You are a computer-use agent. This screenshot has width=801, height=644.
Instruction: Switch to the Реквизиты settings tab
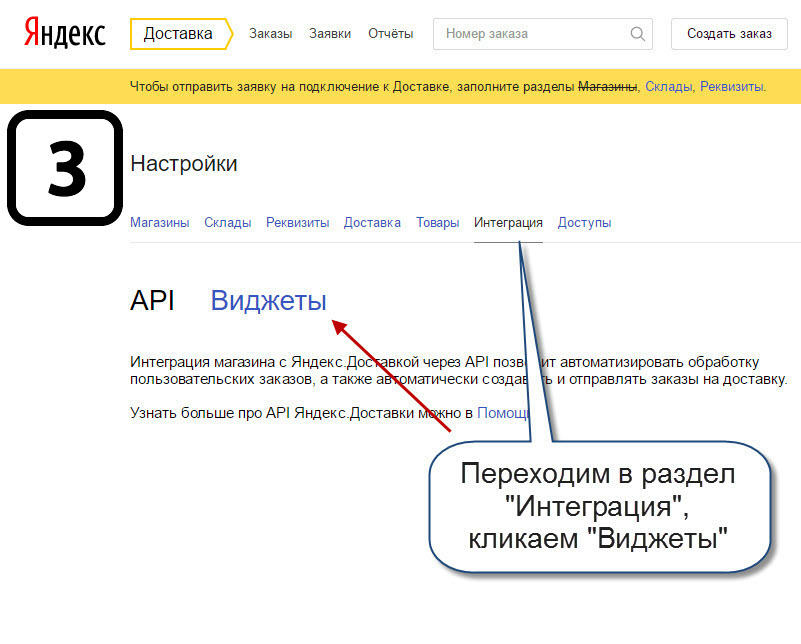[x=297, y=223]
